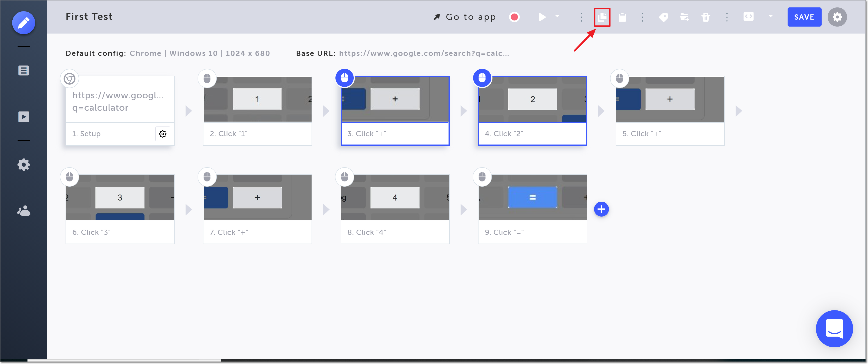Image resolution: width=868 pixels, height=364 pixels.
Task: Add a new step with the plus button
Action: 601,209
